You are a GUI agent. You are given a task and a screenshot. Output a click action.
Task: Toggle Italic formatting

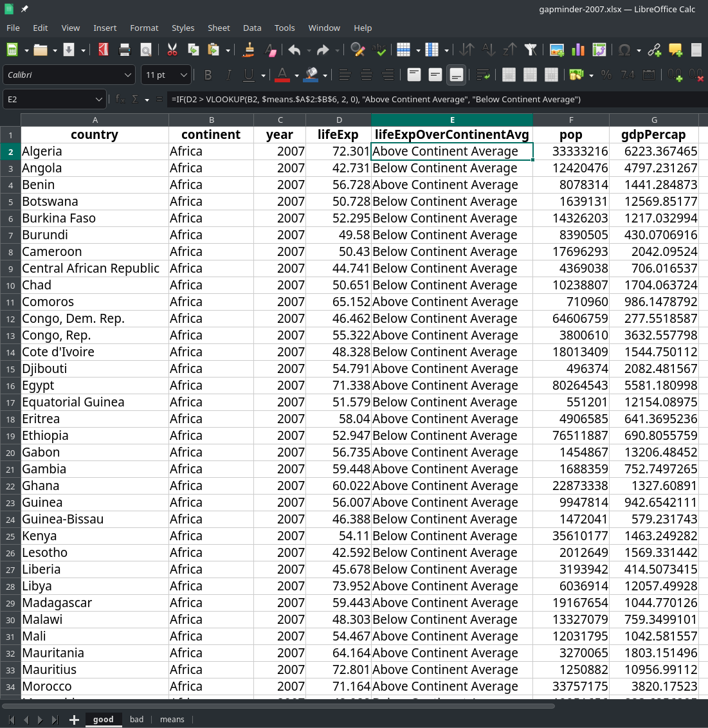coord(228,75)
